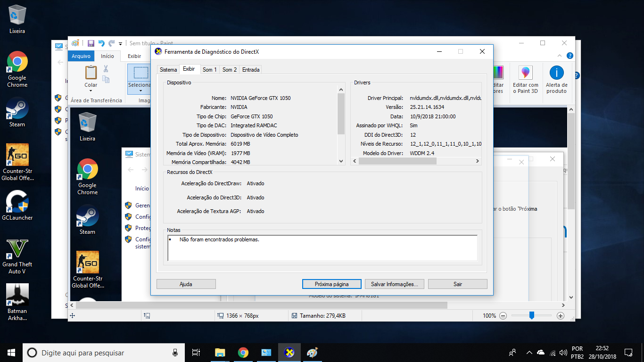This screenshot has width=644, height=362.
Task: Click the taskbar search box
Action: 104,353
